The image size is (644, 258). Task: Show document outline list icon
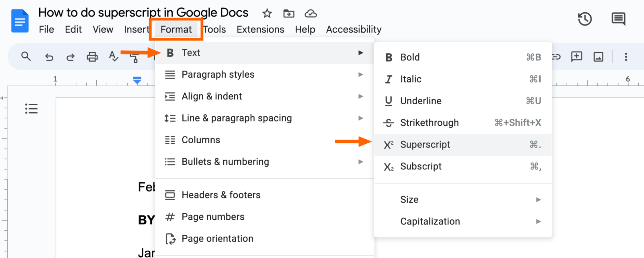click(x=32, y=109)
